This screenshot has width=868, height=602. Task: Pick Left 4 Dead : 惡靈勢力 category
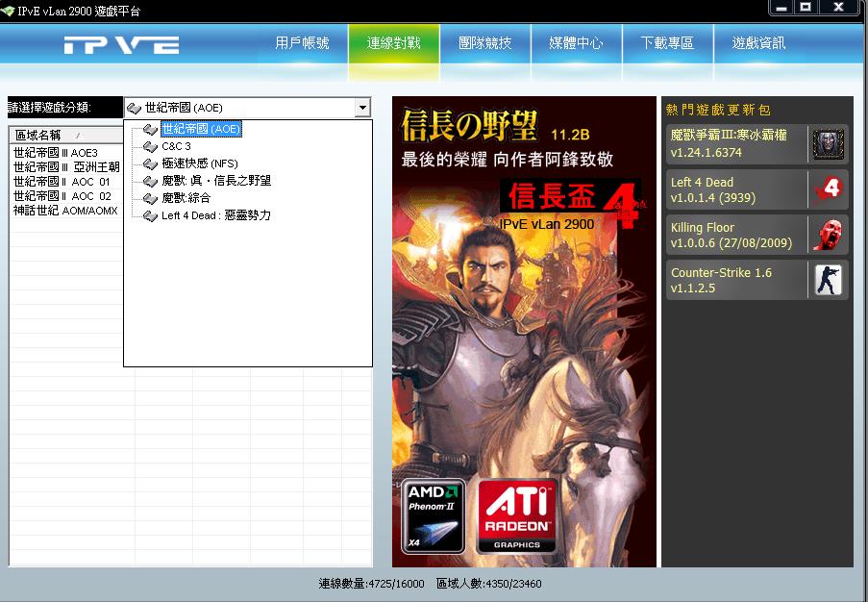click(216, 215)
